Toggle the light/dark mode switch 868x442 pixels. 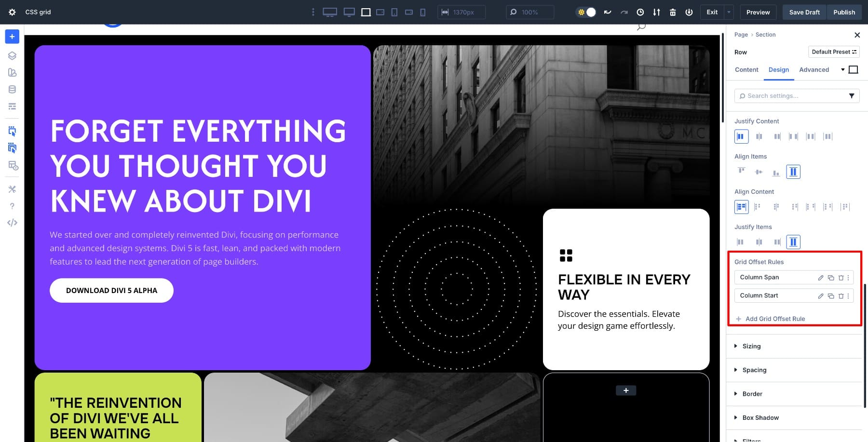[x=586, y=12]
